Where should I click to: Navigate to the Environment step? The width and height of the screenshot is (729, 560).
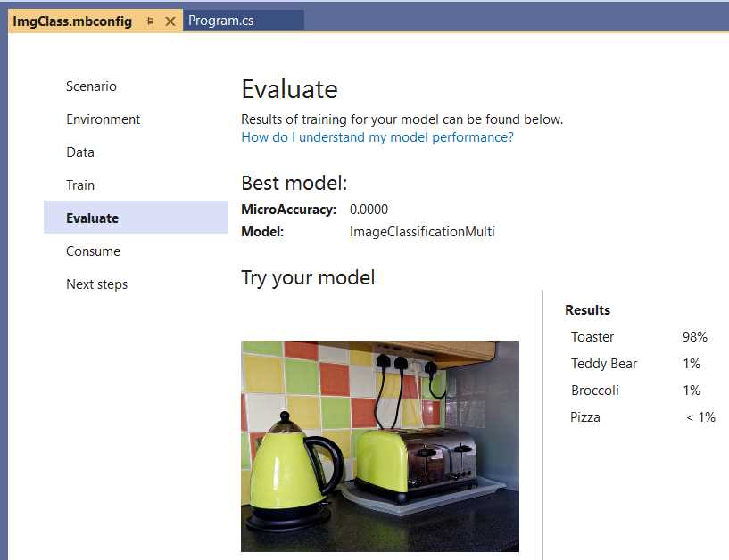103,119
